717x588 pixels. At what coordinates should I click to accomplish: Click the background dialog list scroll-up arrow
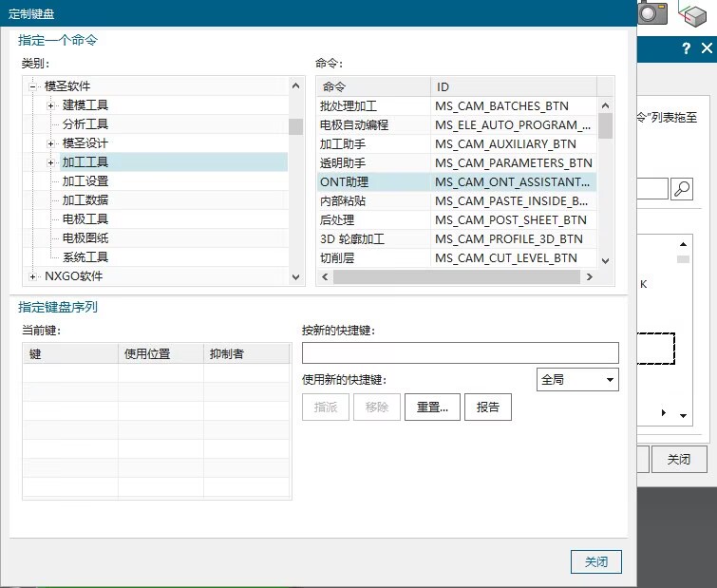pyautogui.click(x=683, y=244)
